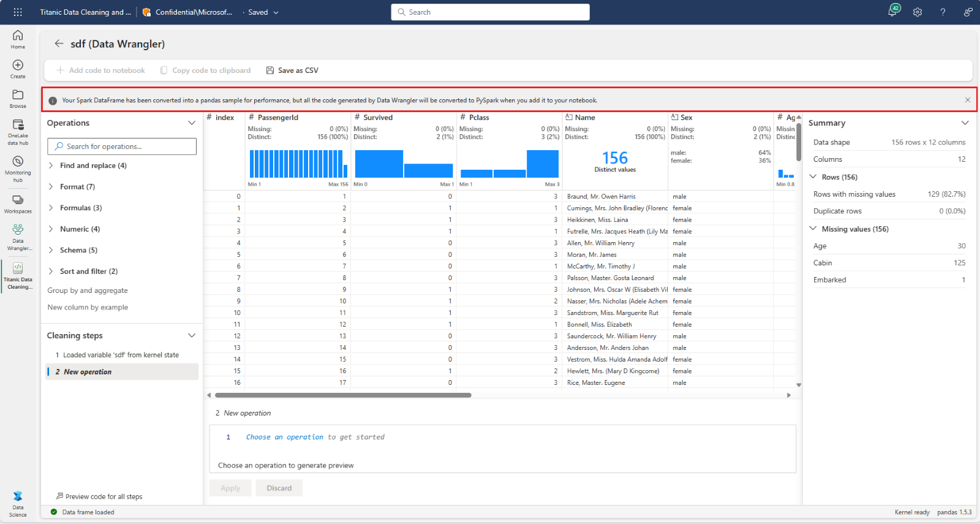
Task: Collapse the Summary panel chevron
Action: point(965,123)
